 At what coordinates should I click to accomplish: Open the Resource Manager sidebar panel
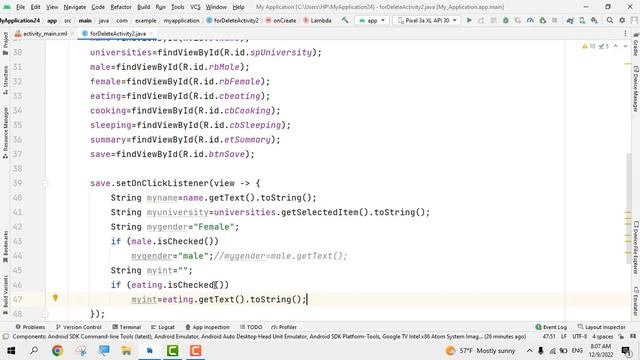point(5,133)
